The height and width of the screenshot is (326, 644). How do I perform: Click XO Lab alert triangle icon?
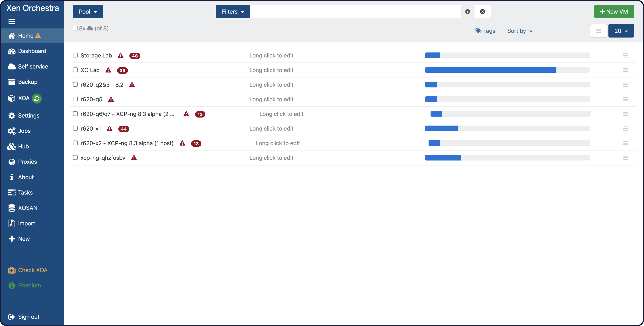click(108, 70)
